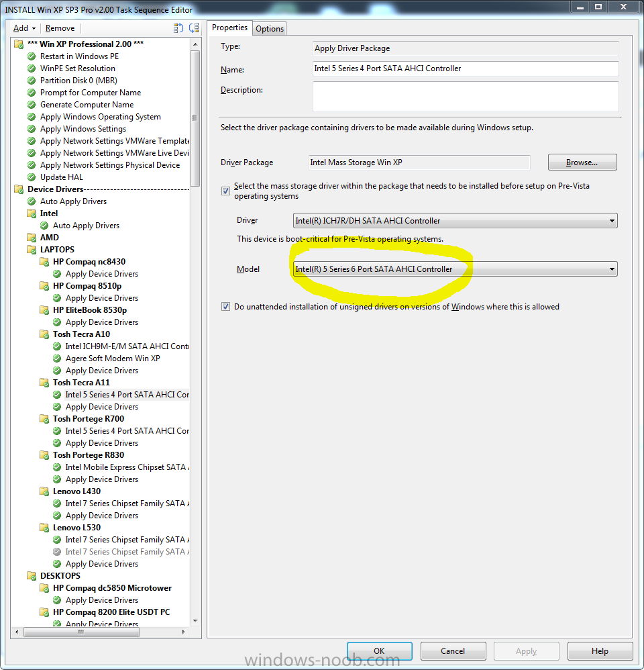644x670 pixels.
Task: Click the greyed-out Apply button
Action: [x=526, y=651]
